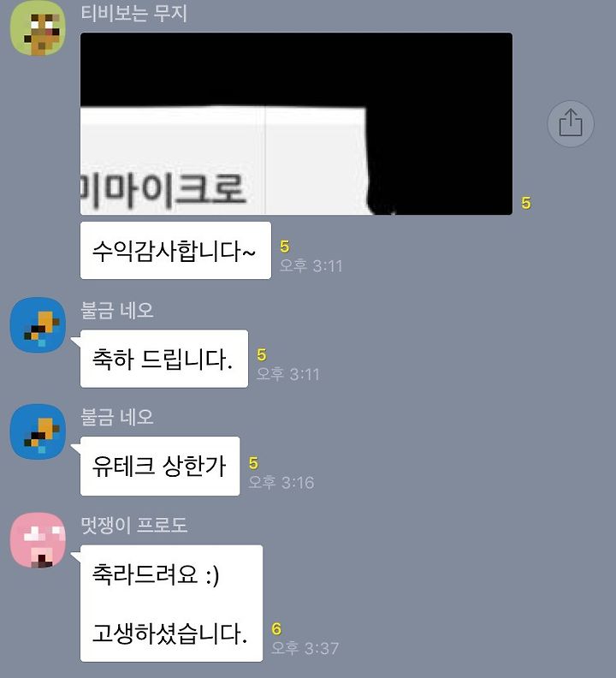The height and width of the screenshot is (678, 616).
Task: Tap the share icon beside the image
Action: point(571,123)
